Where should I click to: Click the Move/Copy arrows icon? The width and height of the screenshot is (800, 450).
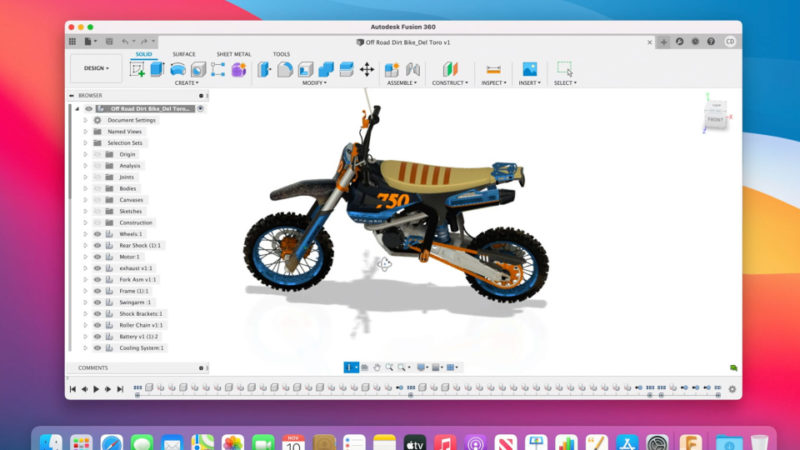(366, 69)
